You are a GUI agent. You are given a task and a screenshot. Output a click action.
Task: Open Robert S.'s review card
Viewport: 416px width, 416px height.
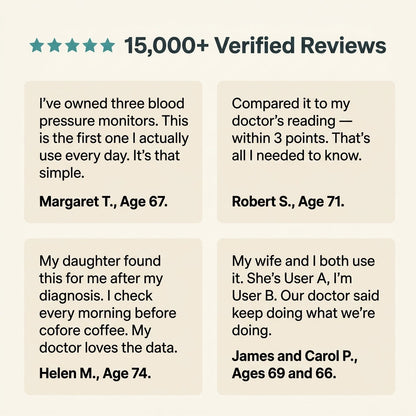tap(306, 152)
